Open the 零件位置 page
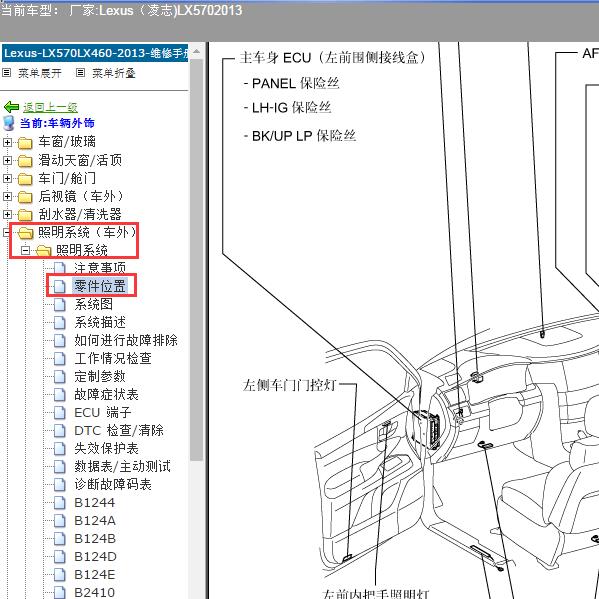Viewport: 599px width, 599px height. [100, 286]
